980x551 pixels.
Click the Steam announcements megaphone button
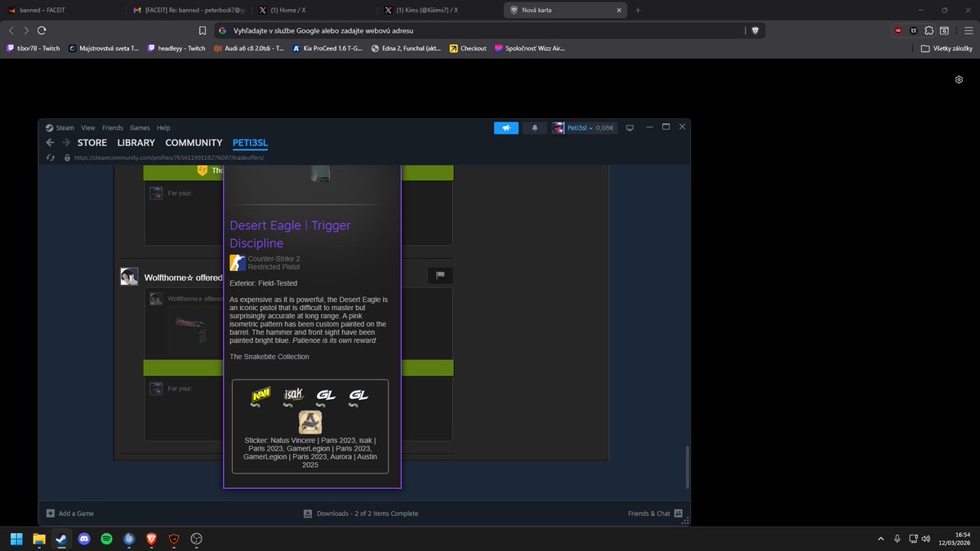(506, 127)
